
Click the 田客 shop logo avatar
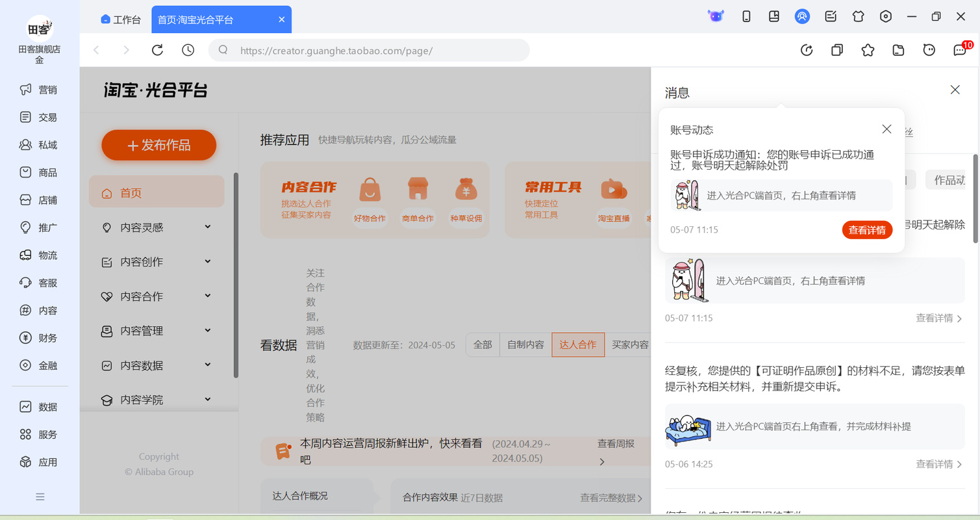click(40, 28)
